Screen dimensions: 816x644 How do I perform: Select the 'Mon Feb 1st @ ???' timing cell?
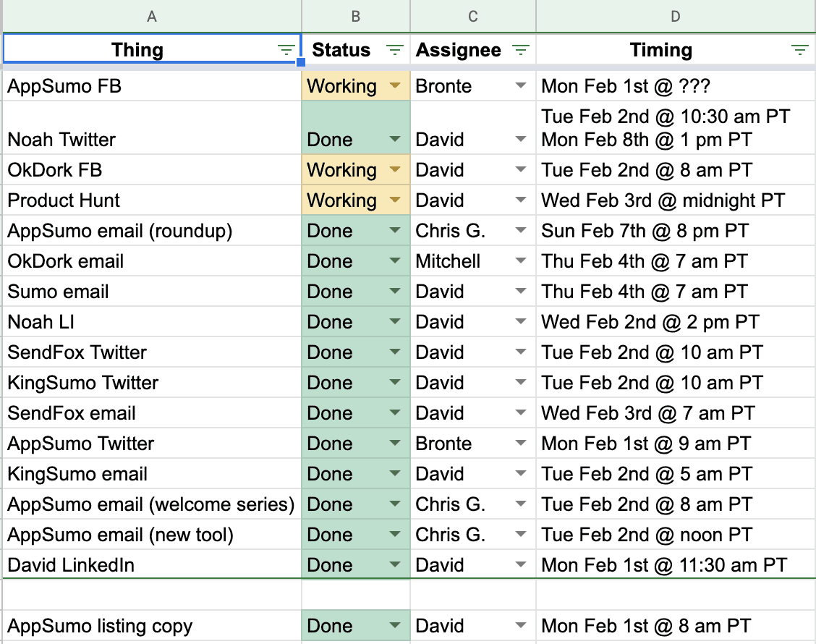676,86
